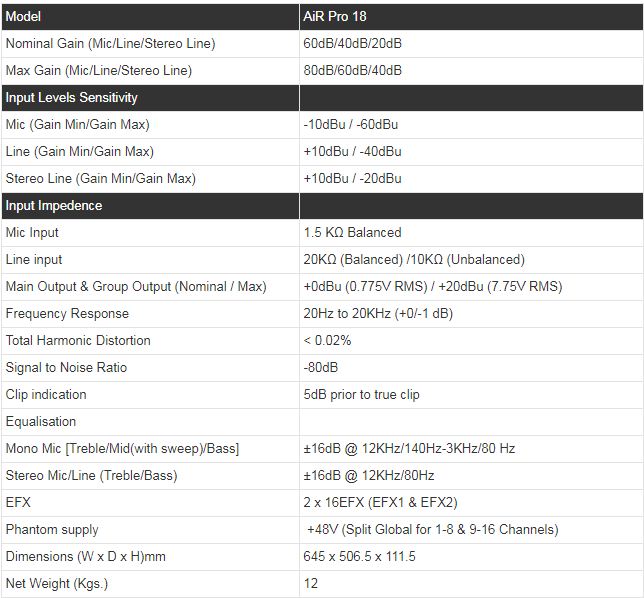The height and width of the screenshot is (598, 644).
Task: Click the Frequency Response value 20Hz to 20KHz
Action: (379, 314)
